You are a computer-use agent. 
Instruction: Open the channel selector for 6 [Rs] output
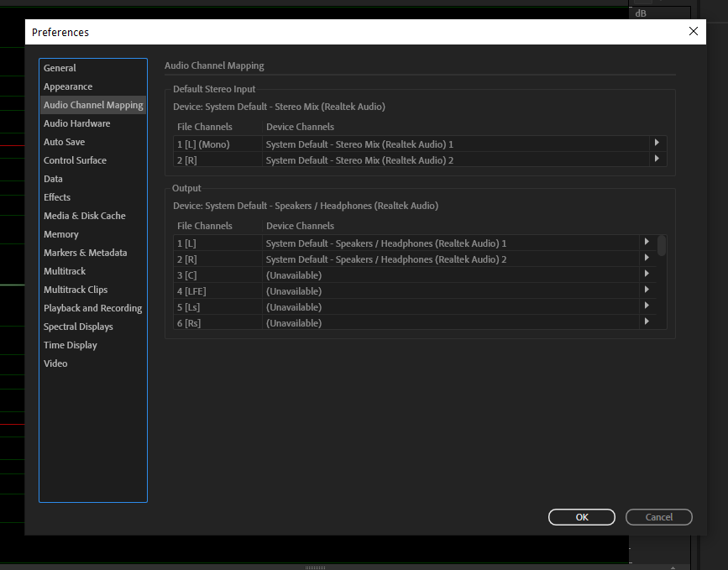(646, 322)
